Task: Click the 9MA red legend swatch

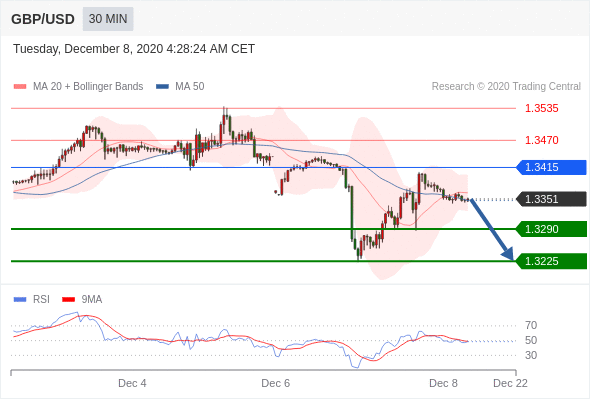Action: pyautogui.click(x=68, y=300)
